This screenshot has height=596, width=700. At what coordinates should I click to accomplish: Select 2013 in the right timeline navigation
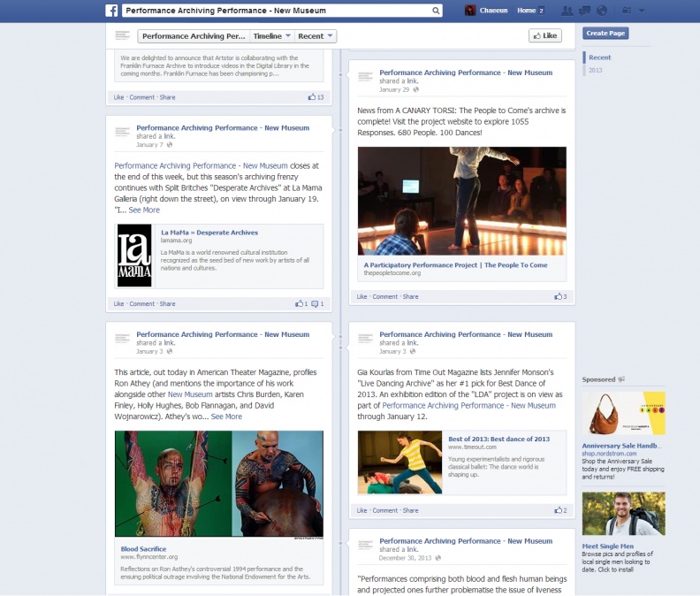pyautogui.click(x=596, y=70)
